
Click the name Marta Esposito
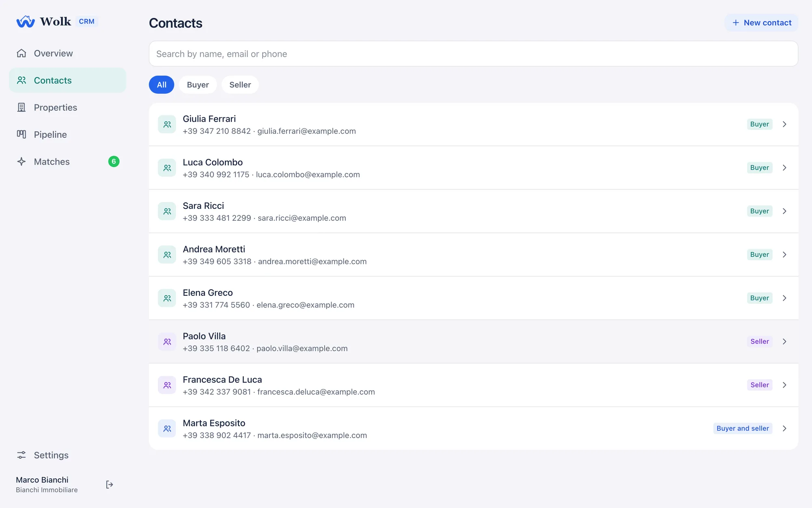pyautogui.click(x=214, y=423)
